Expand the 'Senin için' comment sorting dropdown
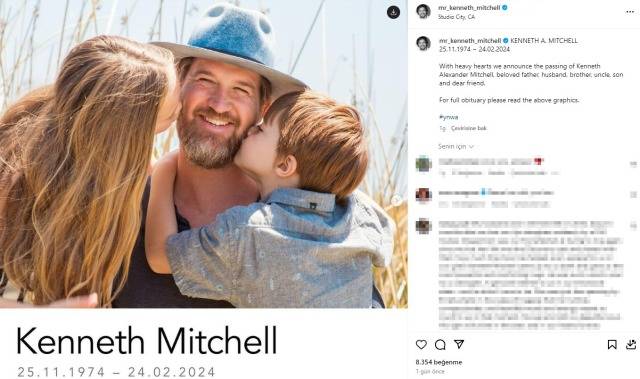The width and height of the screenshot is (640, 379). [456, 146]
